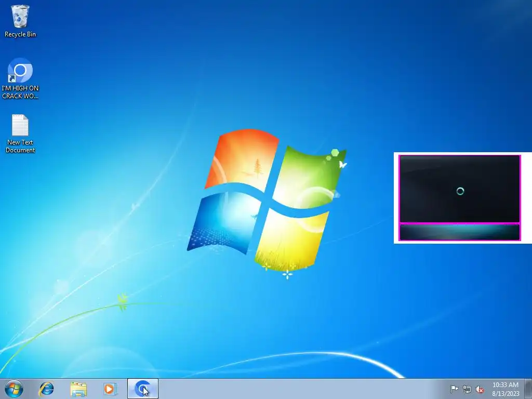Screen dimensions: 532x399
Task: Click the "I'M HIGH ON CRACK WO..." label
Action: 20,92
